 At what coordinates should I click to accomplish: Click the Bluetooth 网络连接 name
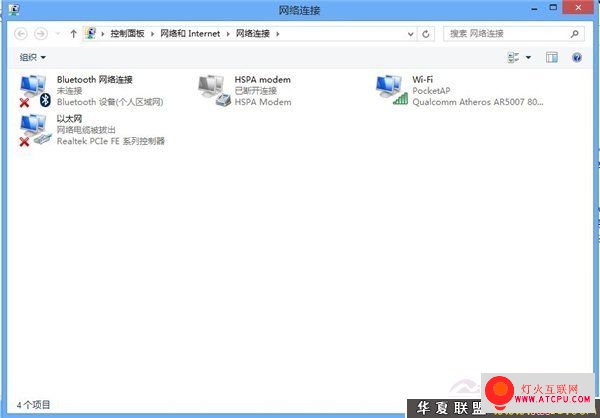95,80
